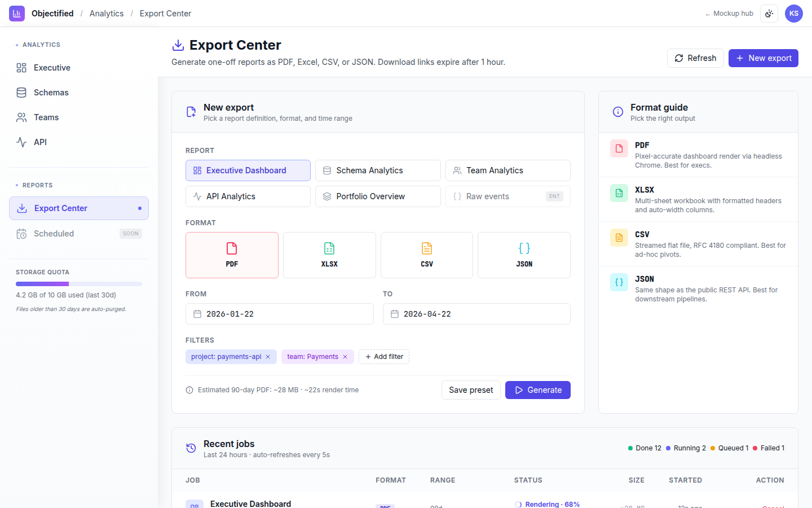Open the Executive sidebar item

click(79, 68)
